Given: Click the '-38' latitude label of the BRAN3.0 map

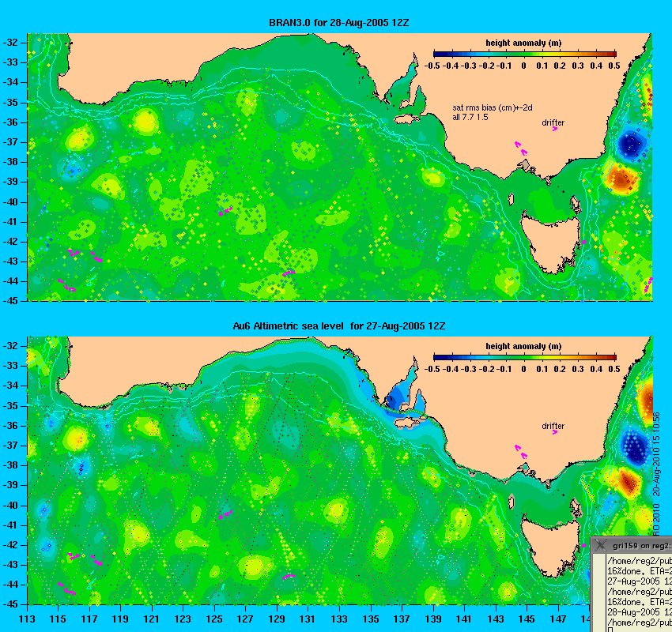Looking at the screenshot, I should (10, 162).
